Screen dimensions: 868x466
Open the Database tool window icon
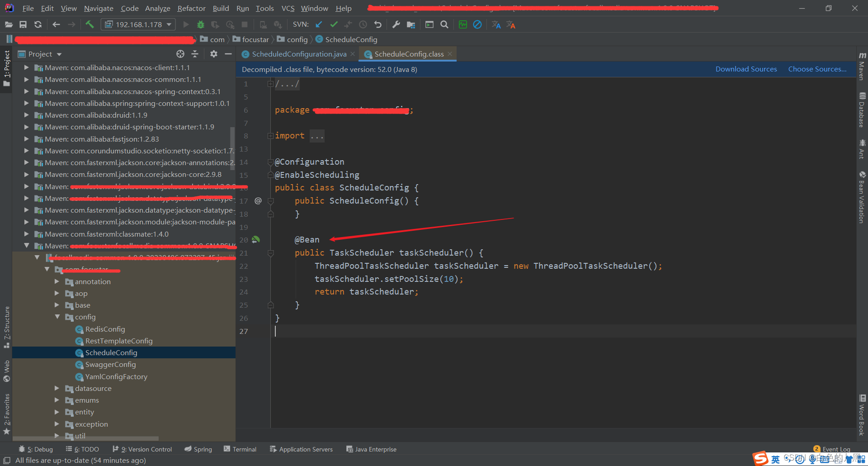pyautogui.click(x=862, y=109)
